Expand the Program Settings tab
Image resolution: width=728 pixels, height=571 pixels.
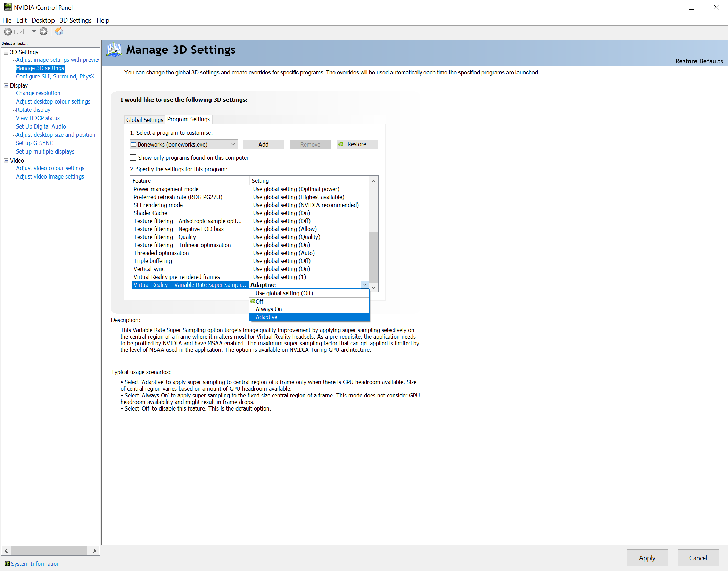pos(189,119)
